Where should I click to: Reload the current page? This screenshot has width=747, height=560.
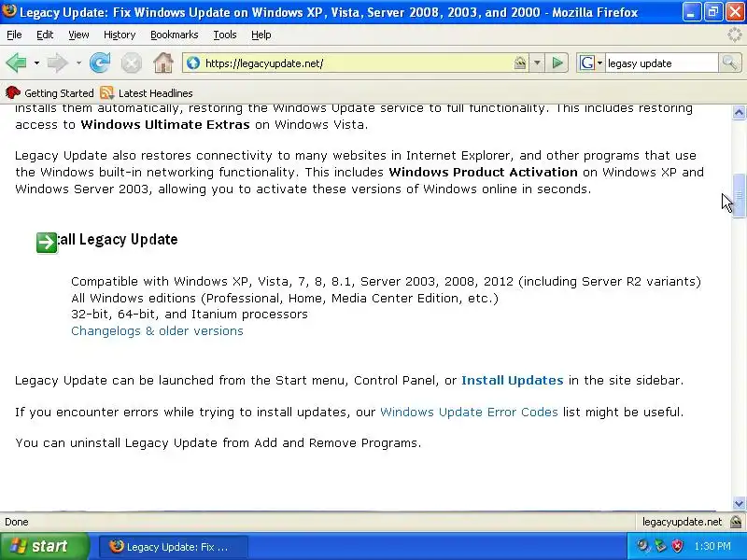point(100,63)
